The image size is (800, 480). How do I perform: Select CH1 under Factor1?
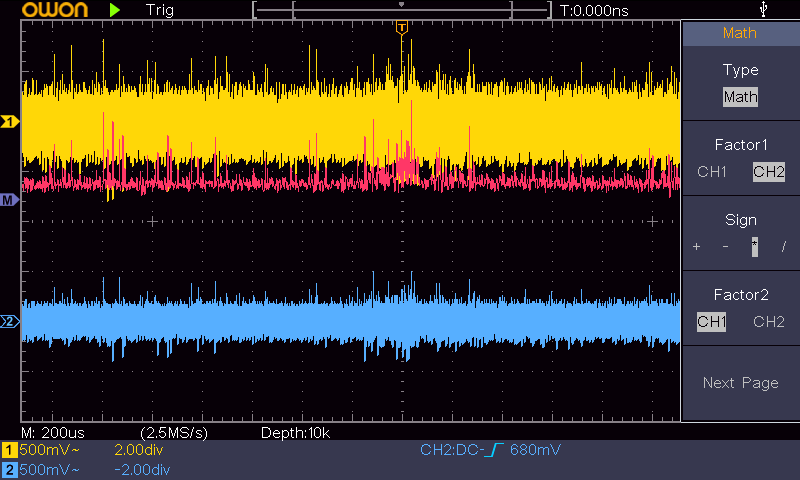pos(712,171)
